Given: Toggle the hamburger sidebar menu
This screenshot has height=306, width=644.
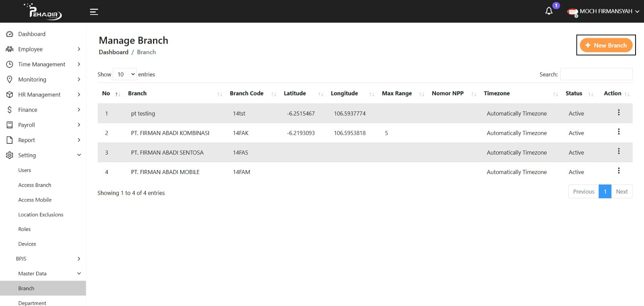Looking at the screenshot, I should click(94, 12).
